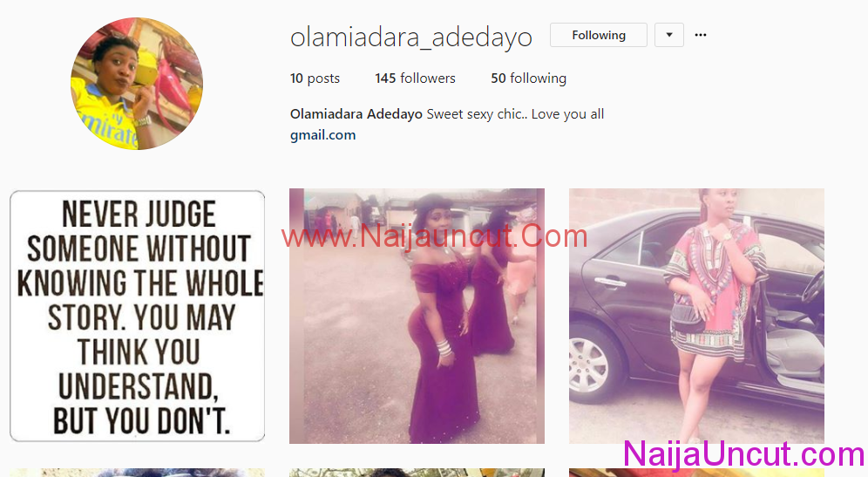868x477 pixels.
Task: Open the circular profile picture
Action: tap(137, 84)
